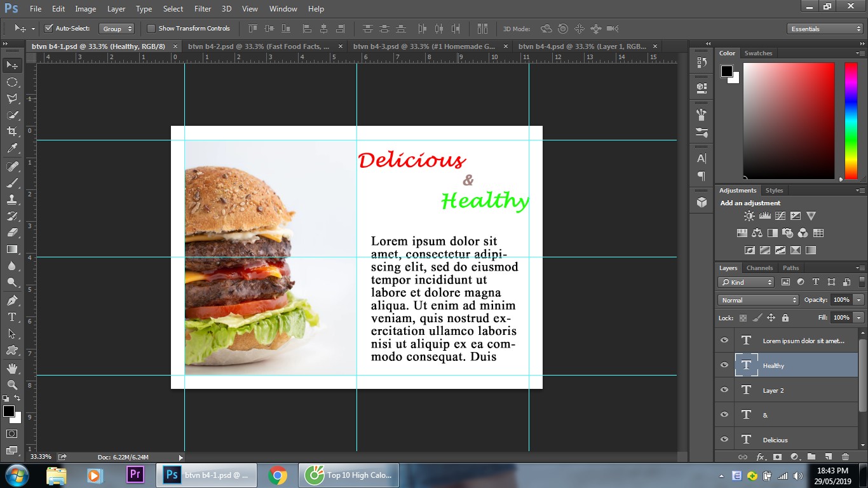Enable Show Transform Controls checkbox
The height and width of the screenshot is (488, 868).
coord(151,29)
